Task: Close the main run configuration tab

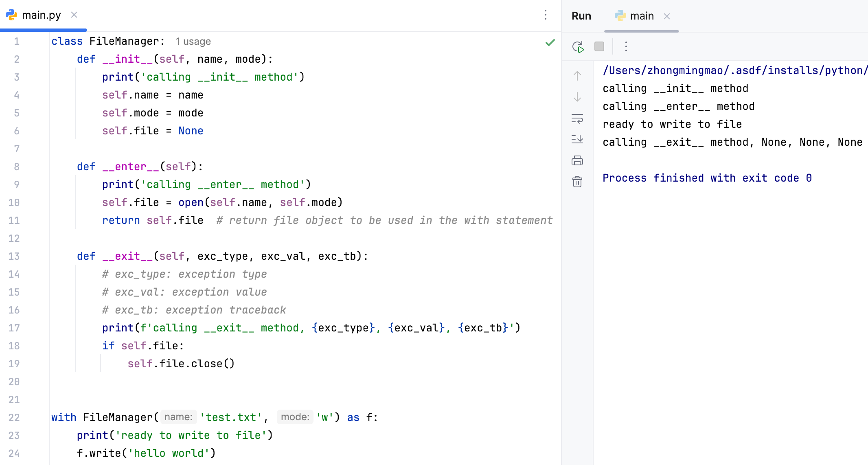Action: pos(667,16)
